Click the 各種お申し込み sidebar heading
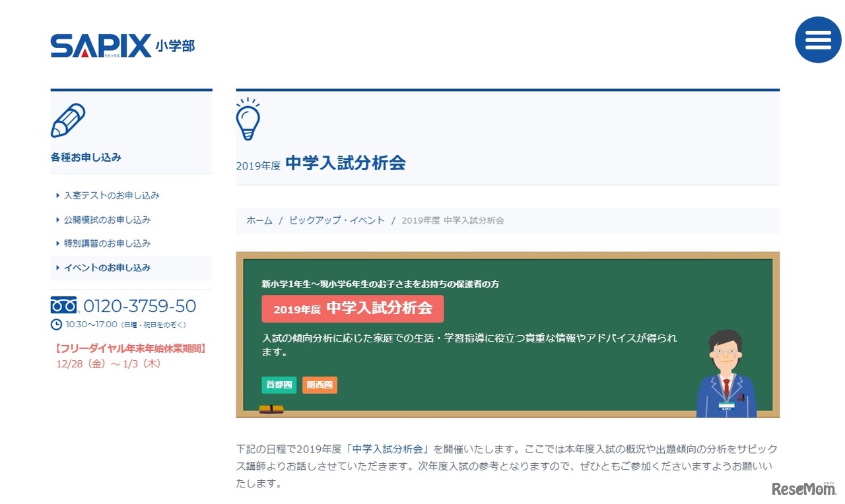845x504 pixels. click(86, 158)
